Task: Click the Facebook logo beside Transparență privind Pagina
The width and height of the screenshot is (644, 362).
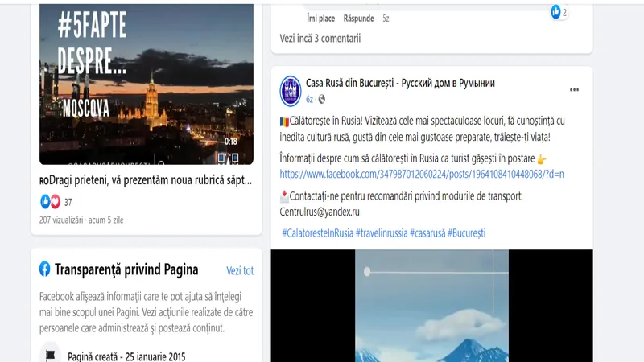Action: coord(45,269)
